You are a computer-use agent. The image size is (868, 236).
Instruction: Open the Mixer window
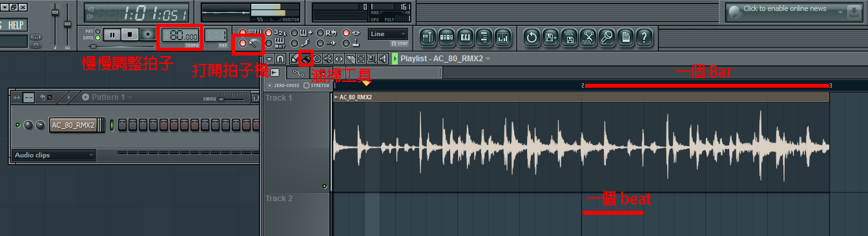[502, 37]
